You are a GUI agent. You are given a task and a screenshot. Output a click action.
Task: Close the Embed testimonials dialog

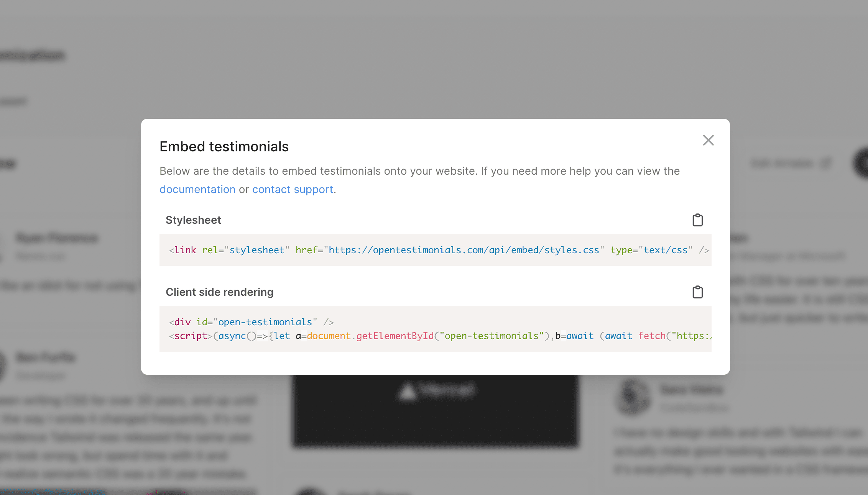(x=708, y=140)
